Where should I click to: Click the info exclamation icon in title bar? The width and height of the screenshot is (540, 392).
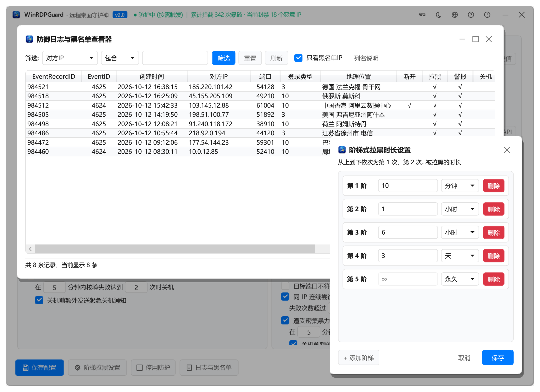pyautogui.click(x=487, y=15)
